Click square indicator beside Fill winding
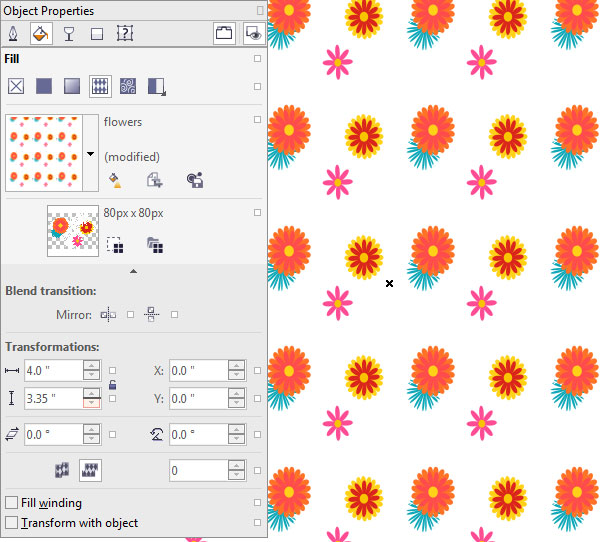The image size is (600, 542). (x=258, y=503)
